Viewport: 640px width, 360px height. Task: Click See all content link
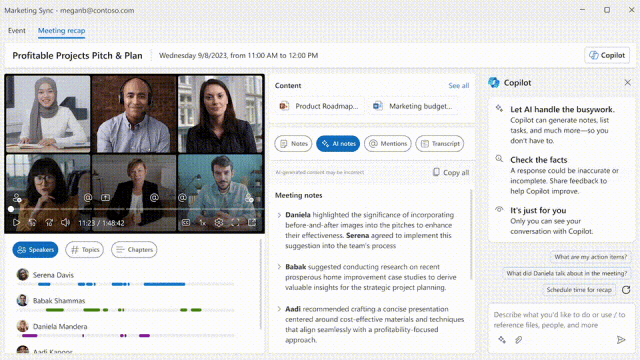(459, 86)
